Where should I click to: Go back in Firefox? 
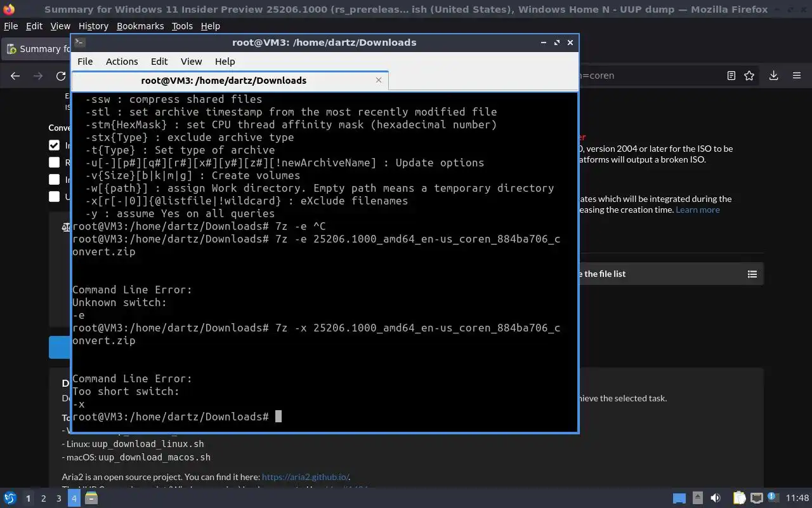(15, 76)
